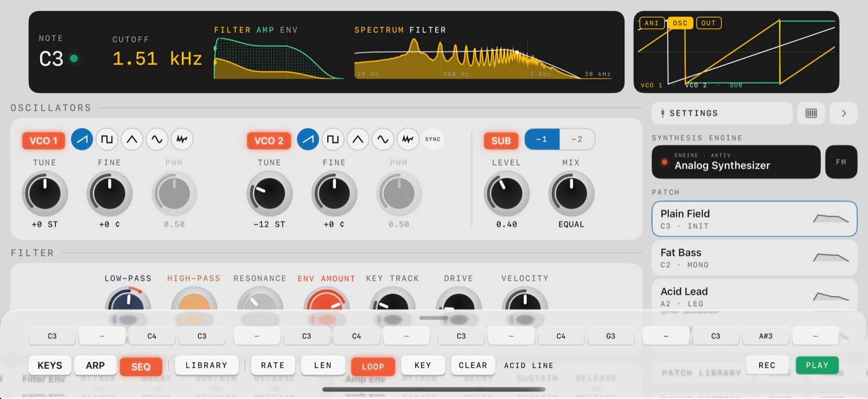Screen dimensions: 868x399
Task: Switch the scope to the OSC tab
Action: [680, 23]
